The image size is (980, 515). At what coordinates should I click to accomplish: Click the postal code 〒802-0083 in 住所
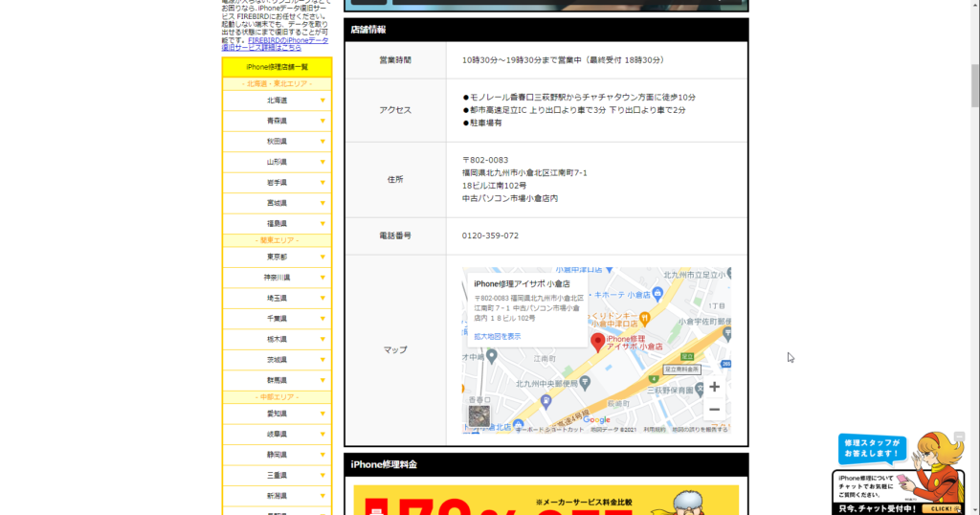pyautogui.click(x=485, y=160)
